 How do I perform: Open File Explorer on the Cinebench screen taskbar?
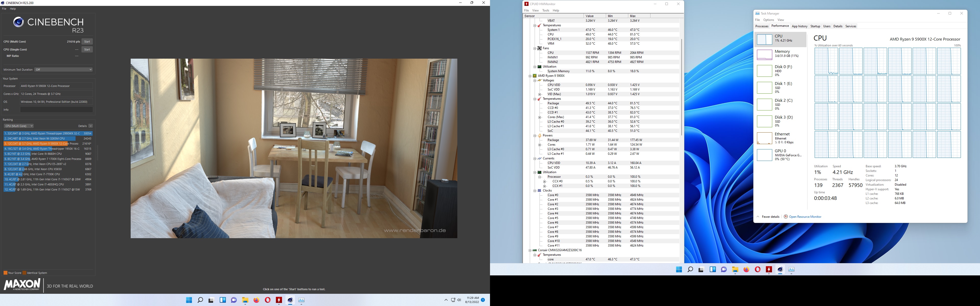tap(245, 300)
